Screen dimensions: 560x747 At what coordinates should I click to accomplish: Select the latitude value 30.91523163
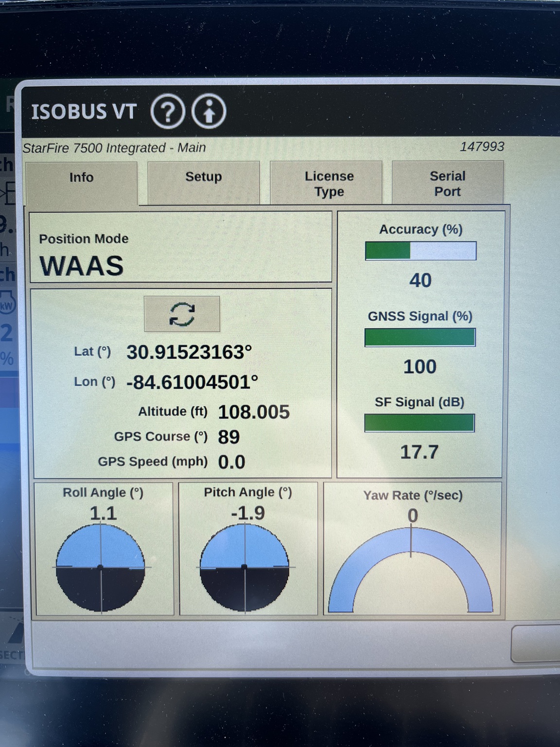[189, 352]
